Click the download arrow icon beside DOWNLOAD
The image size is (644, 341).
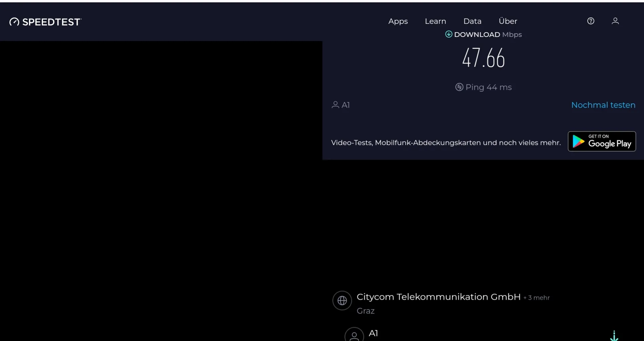(x=449, y=34)
